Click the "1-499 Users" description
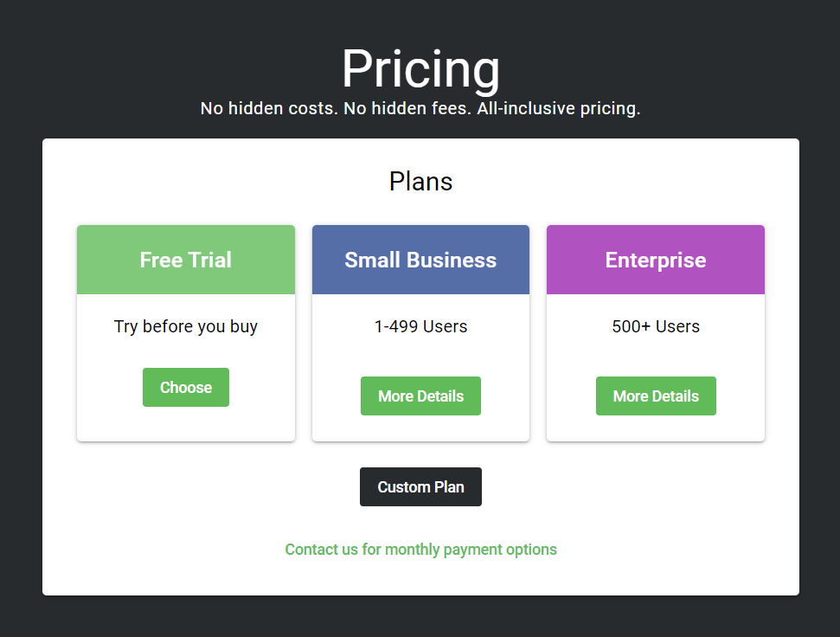Image resolution: width=840 pixels, height=637 pixels. [420, 326]
